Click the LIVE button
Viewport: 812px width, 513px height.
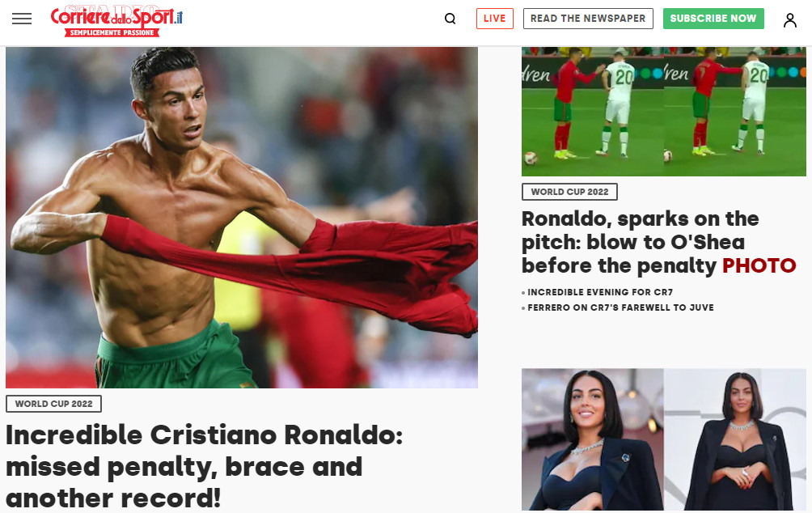click(x=494, y=19)
